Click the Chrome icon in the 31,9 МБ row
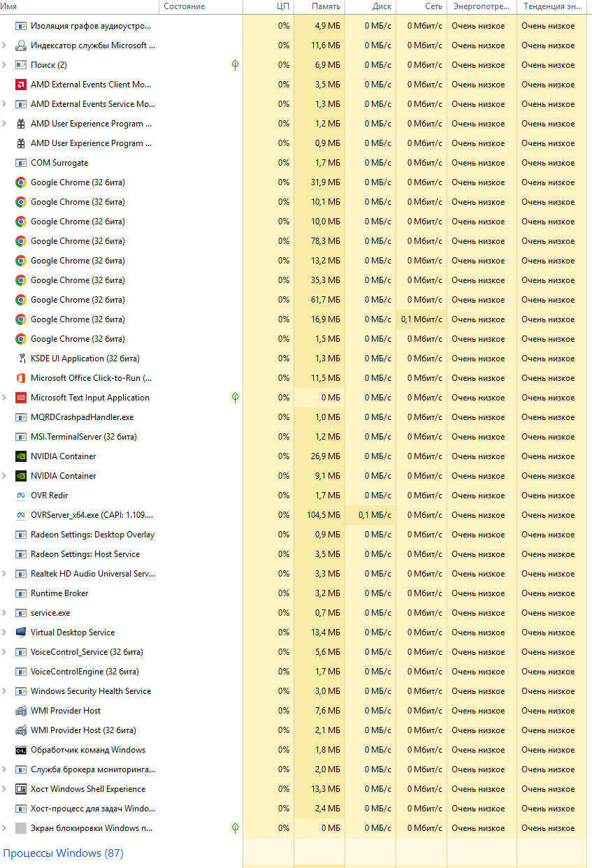The width and height of the screenshot is (592, 868). pyautogui.click(x=21, y=182)
